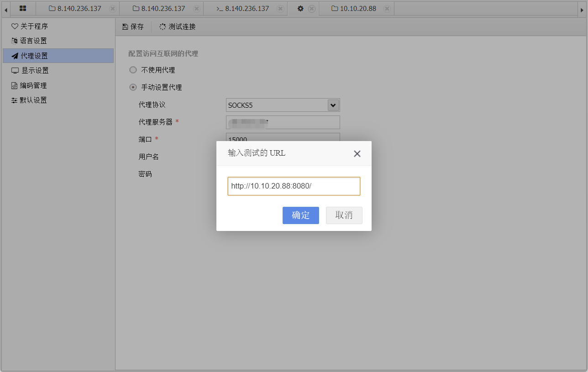Open 编码管理 via its code file icon
This screenshot has height=372, width=588.
click(x=15, y=85)
